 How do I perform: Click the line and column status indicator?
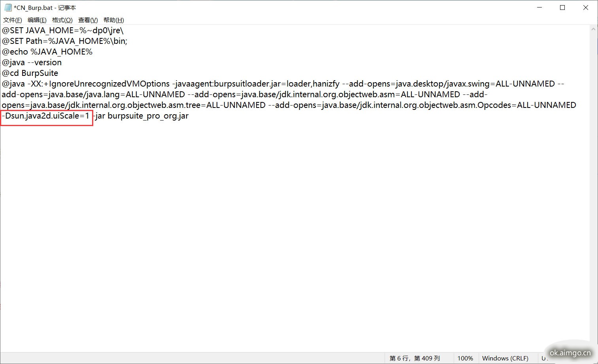point(415,358)
